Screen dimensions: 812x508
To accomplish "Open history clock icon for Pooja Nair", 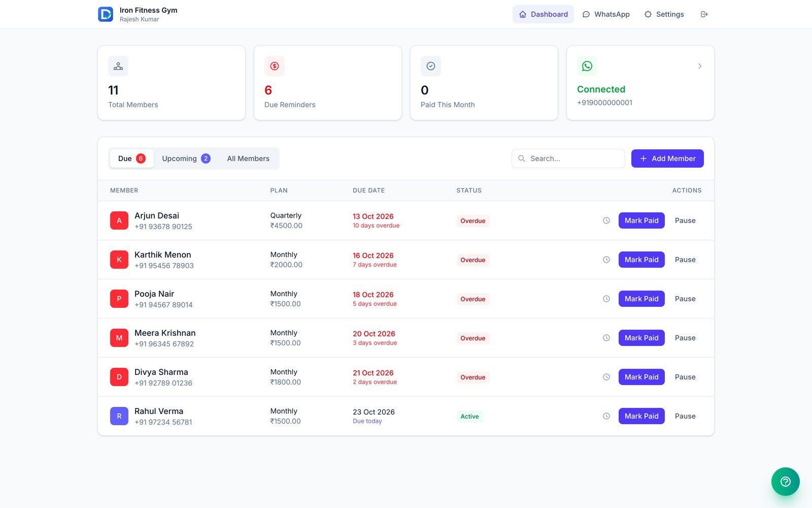I will (606, 299).
